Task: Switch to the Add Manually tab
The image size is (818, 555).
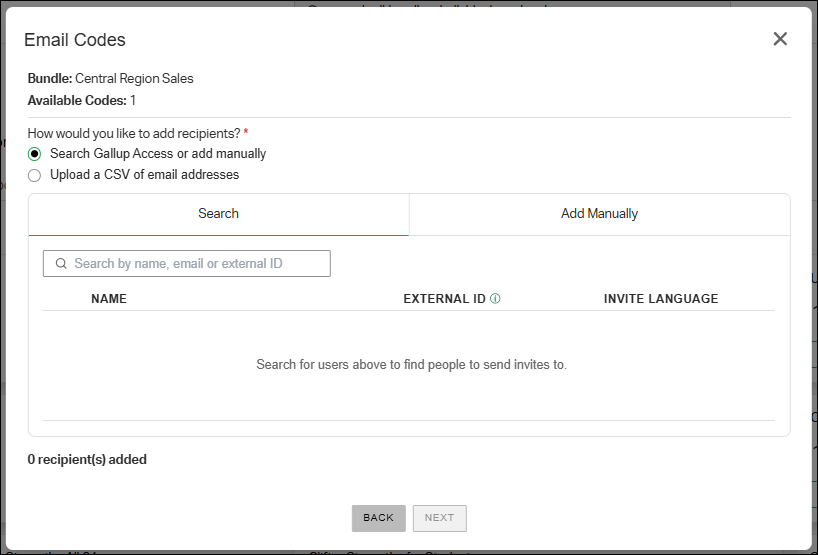Action: coord(599,214)
